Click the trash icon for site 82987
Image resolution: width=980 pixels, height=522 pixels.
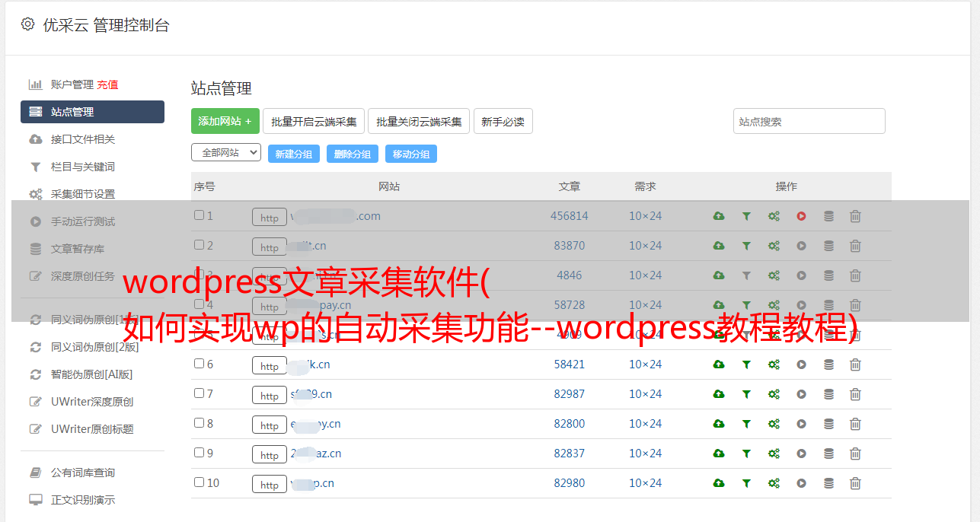855,394
